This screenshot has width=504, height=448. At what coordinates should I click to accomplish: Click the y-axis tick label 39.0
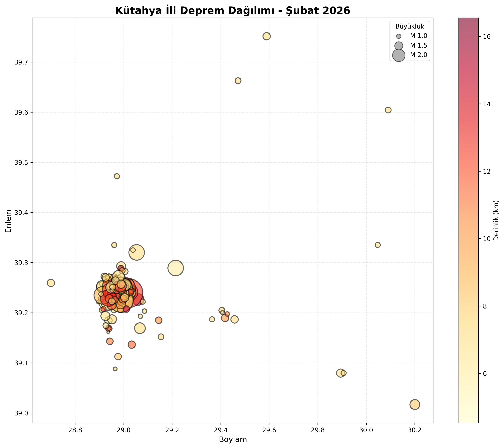[21, 413]
